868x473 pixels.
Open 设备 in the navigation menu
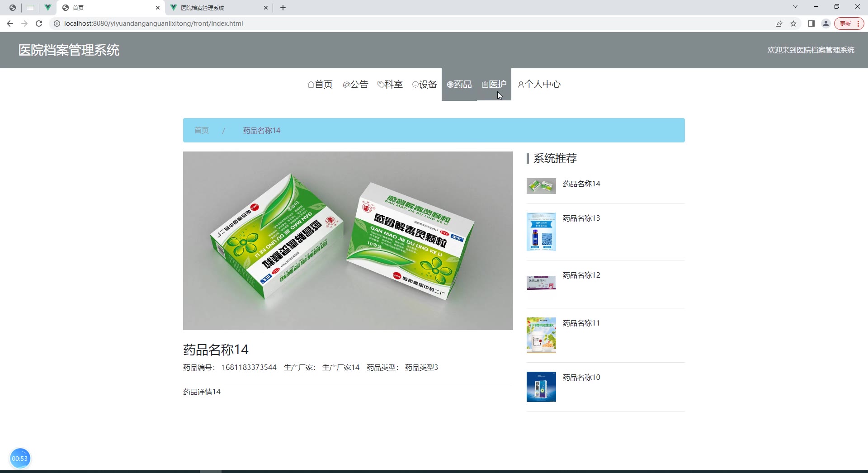click(x=425, y=84)
